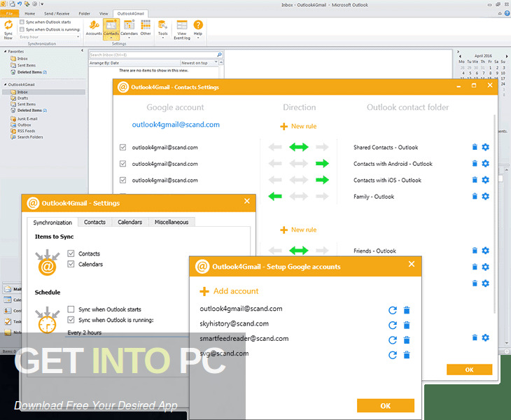Viewport: 511px width, 420px height.
Task: Click the View Event log icon
Action: (x=182, y=29)
